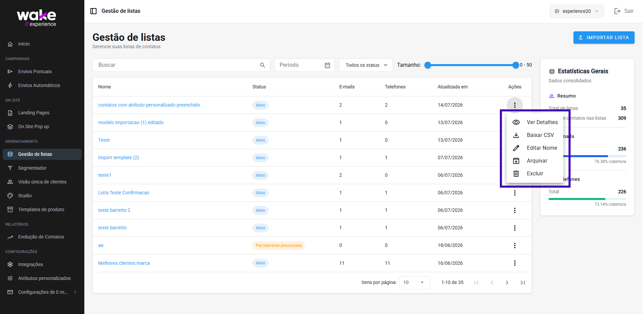Go to the next page of lists

(507, 283)
